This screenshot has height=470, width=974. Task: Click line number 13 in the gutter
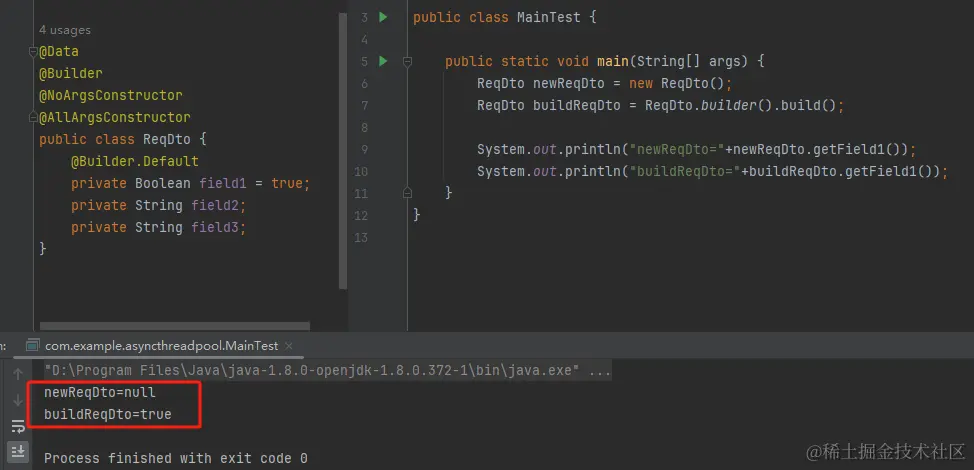pyautogui.click(x=361, y=237)
